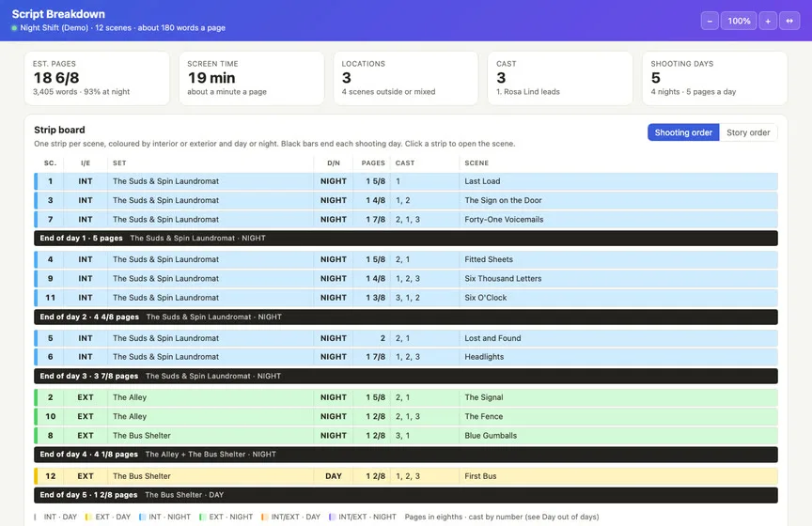Open the Cast summary card
The image size is (812, 526).
(560, 78)
